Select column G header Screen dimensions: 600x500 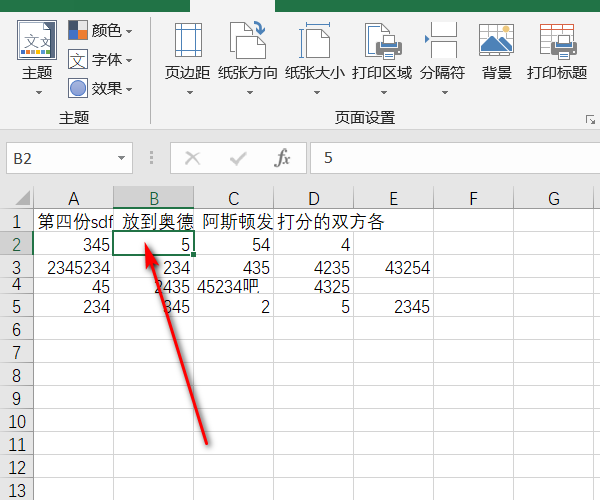pyautogui.click(x=553, y=198)
